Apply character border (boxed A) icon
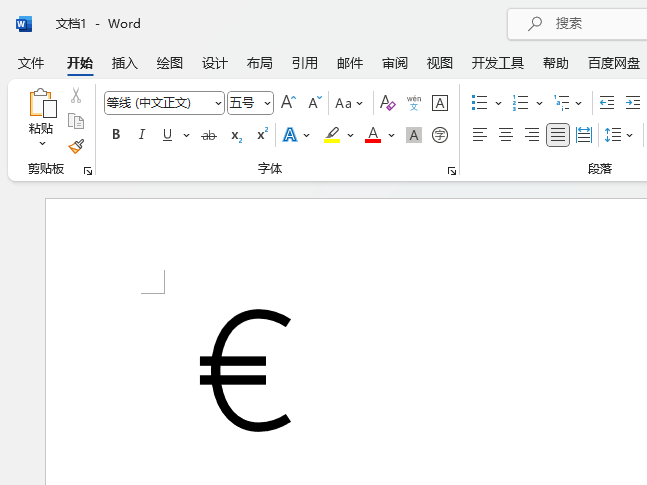 coord(440,103)
